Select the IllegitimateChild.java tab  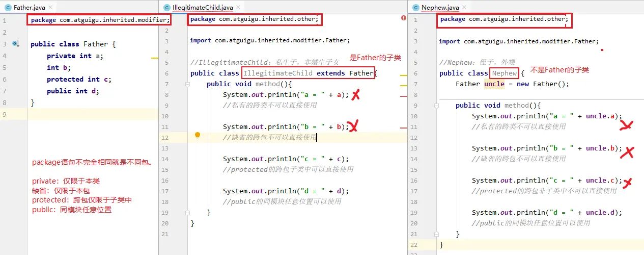(x=203, y=8)
